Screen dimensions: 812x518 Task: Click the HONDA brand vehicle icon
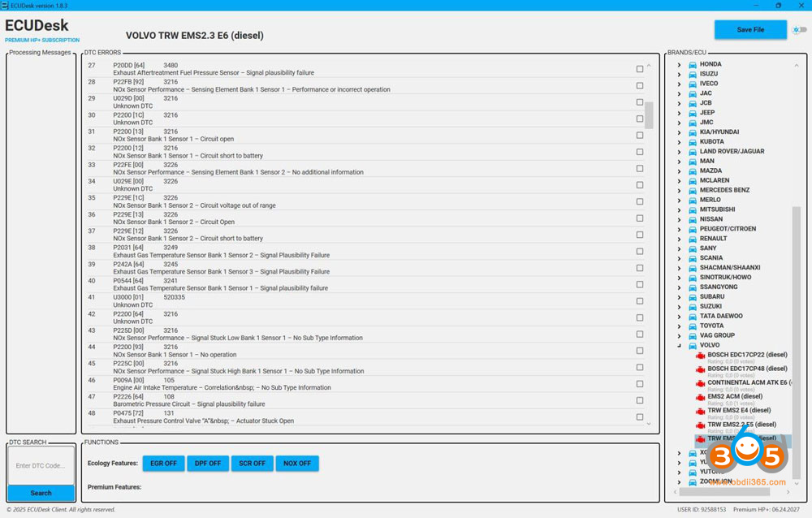coord(692,63)
